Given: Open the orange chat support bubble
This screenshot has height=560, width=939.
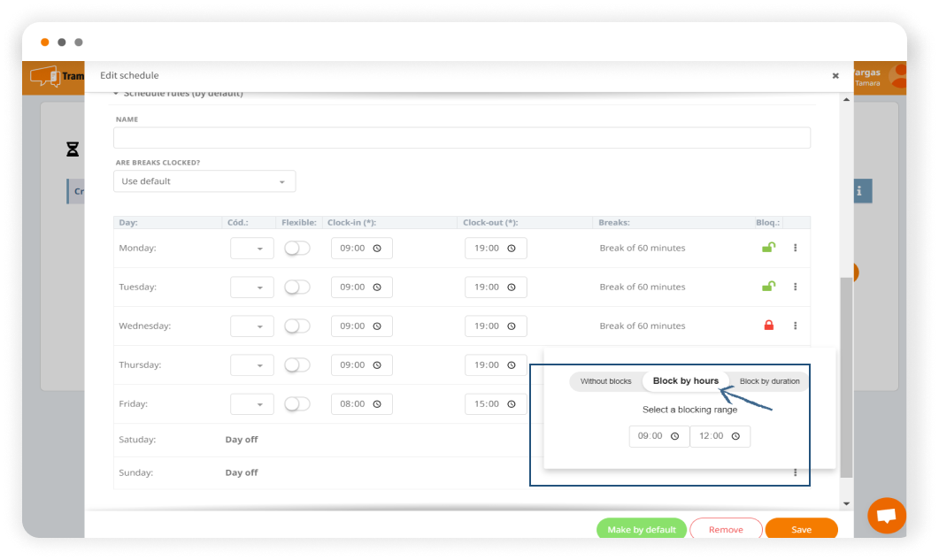Looking at the screenshot, I should 887,516.
